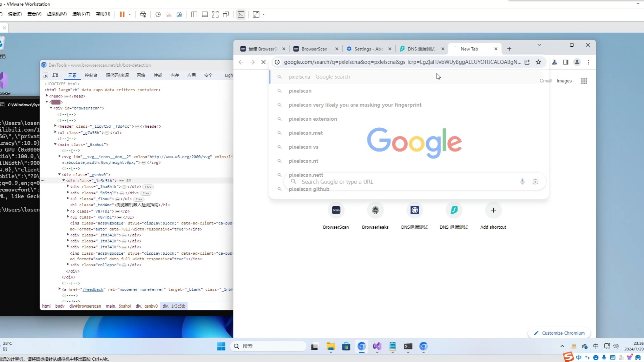Switch to DevTools 网络 tab

pyautogui.click(x=141, y=75)
